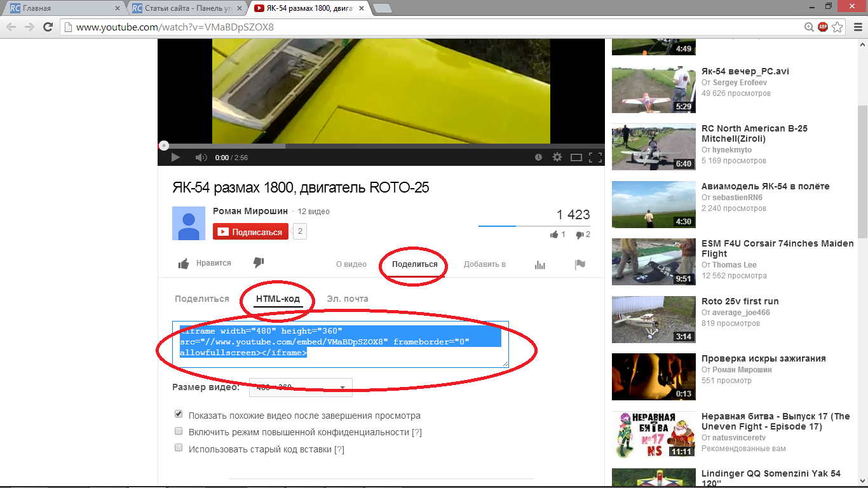Click the subscriber count 2 badge

point(299,231)
